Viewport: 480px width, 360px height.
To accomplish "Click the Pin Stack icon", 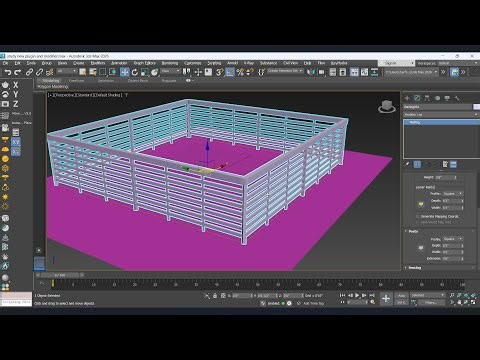I will pos(407,164).
